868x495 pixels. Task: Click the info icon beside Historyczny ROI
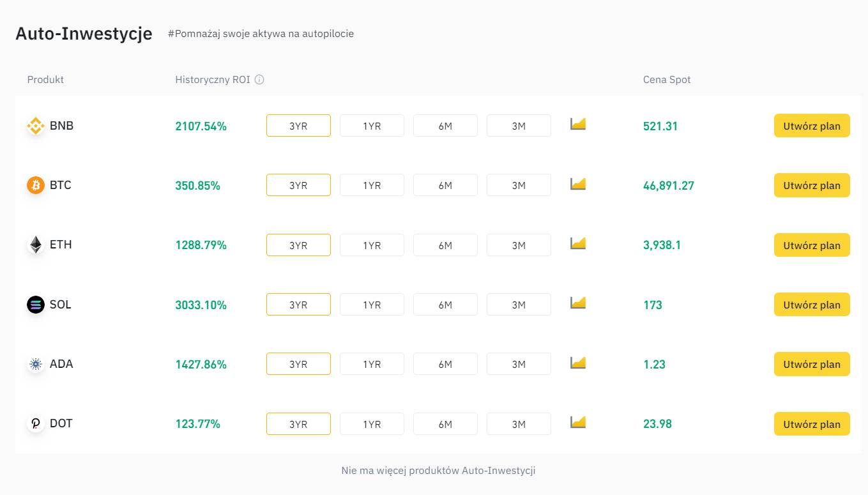click(259, 80)
